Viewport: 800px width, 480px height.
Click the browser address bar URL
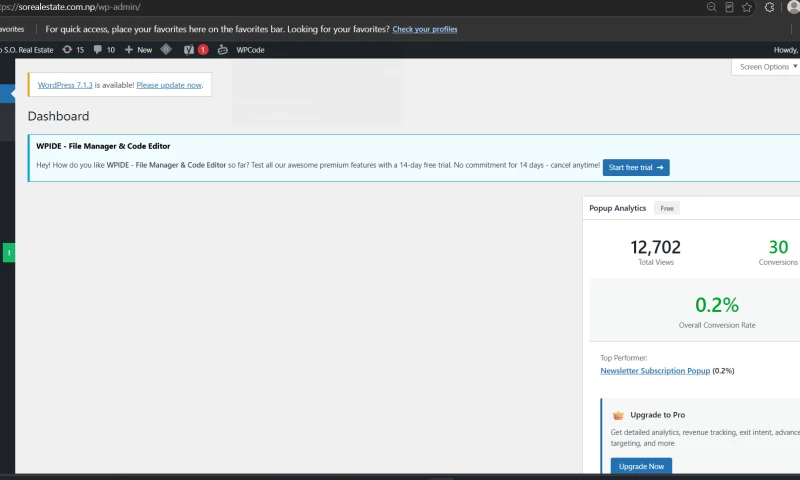70,7
